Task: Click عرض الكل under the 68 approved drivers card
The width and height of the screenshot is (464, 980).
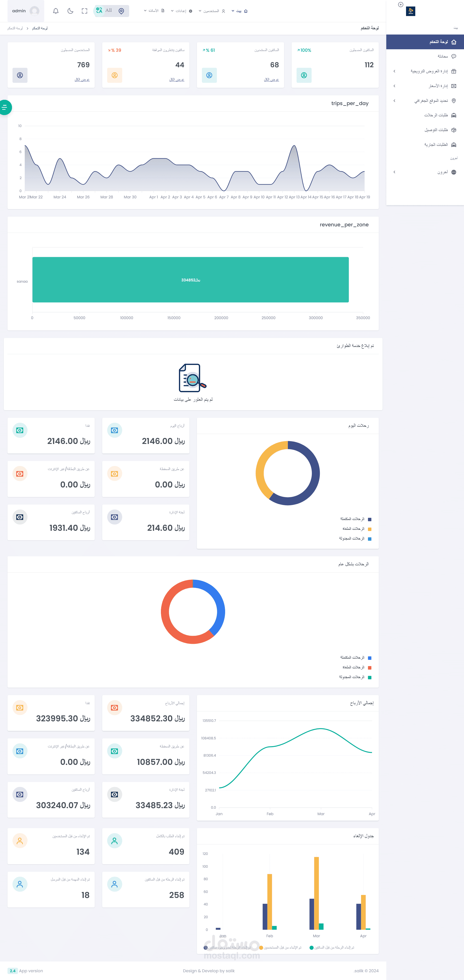Action: pyautogui.click(x=271, y=80)
